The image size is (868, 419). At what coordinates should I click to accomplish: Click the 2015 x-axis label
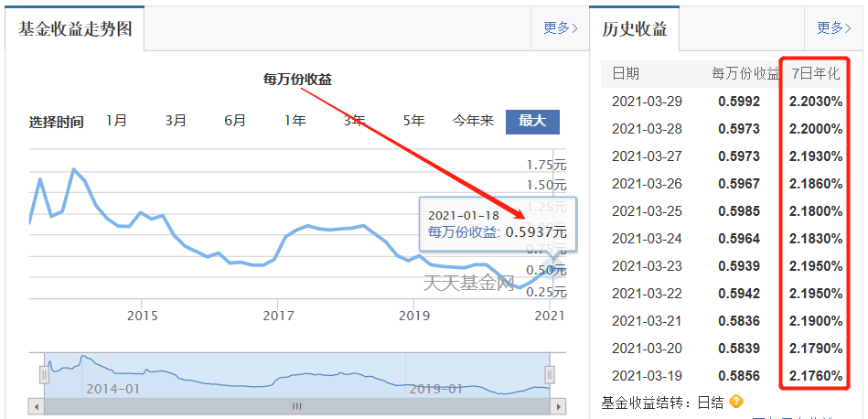click(x=143, y=316)
